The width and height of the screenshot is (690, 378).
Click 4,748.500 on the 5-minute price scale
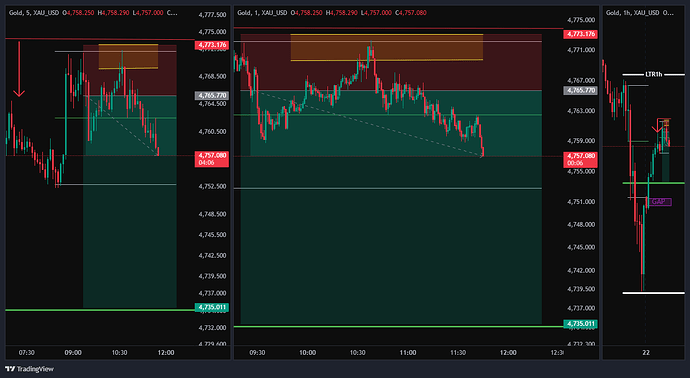click(212, 214)
